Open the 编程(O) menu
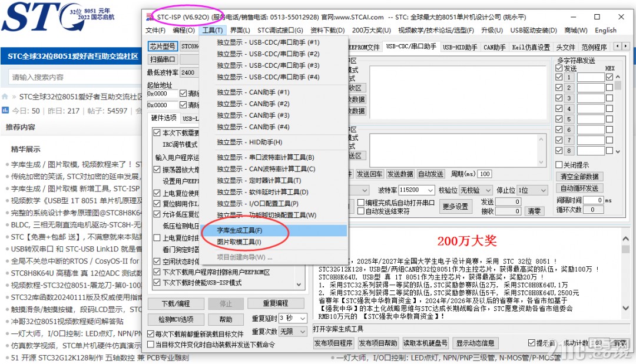 click(x=184, y=30)
